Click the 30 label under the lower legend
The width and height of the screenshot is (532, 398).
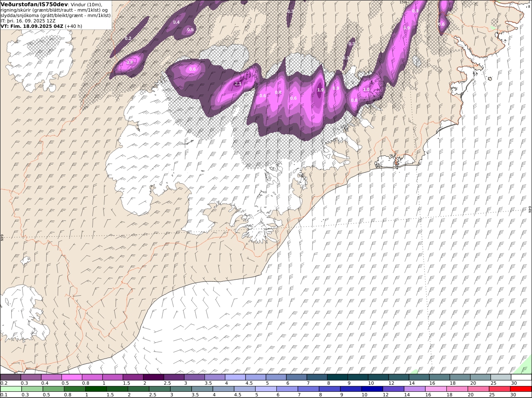(514, 395)
